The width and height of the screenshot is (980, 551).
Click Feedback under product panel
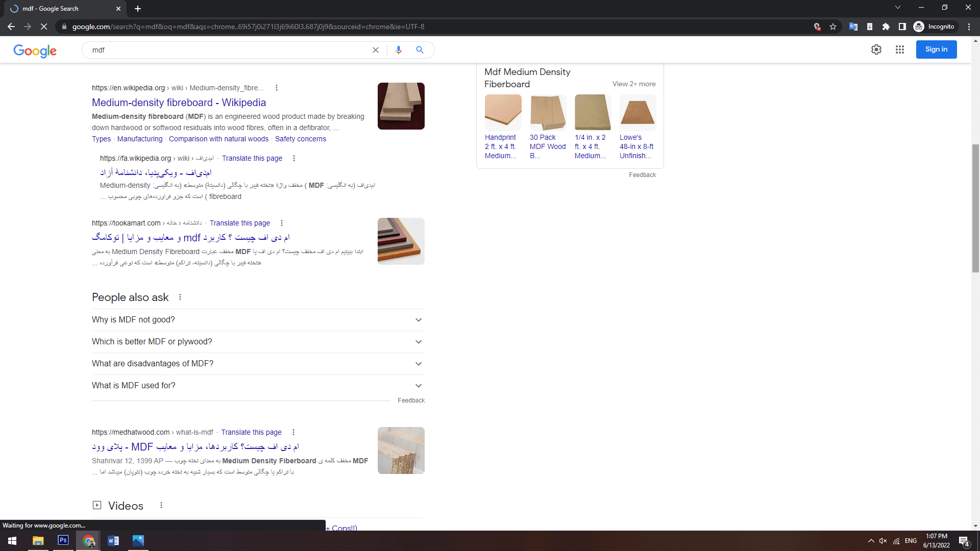pyautogui.click(x=642, y=175)
